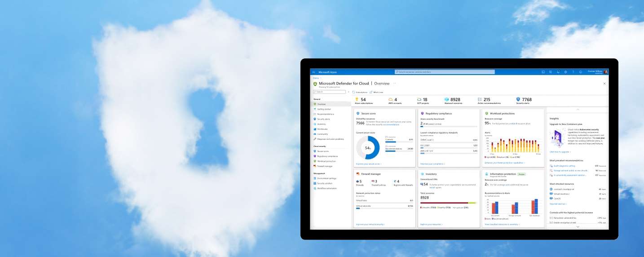Click the Controls progress bar

pos(399,142)
